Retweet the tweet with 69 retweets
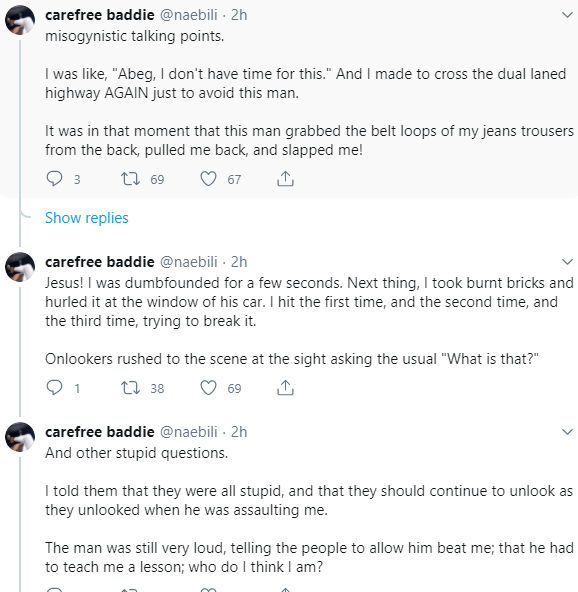The height and width of the screenshot is (592, 578). [x=130, y=179]
